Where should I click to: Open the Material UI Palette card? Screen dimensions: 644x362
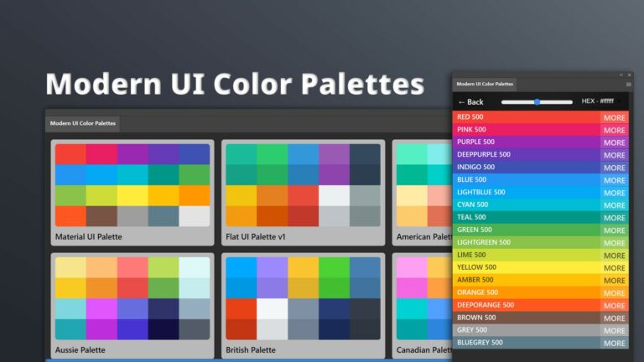coord(132,193)
